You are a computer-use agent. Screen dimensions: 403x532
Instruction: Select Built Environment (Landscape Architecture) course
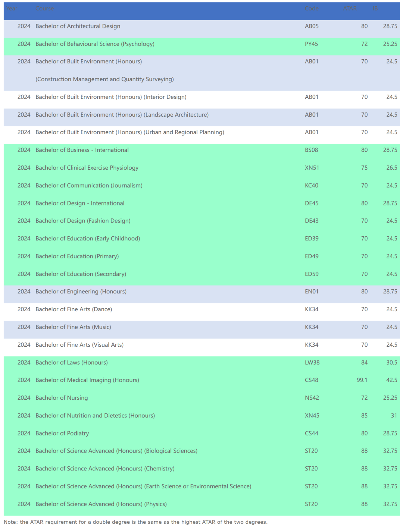click(122, 115)
